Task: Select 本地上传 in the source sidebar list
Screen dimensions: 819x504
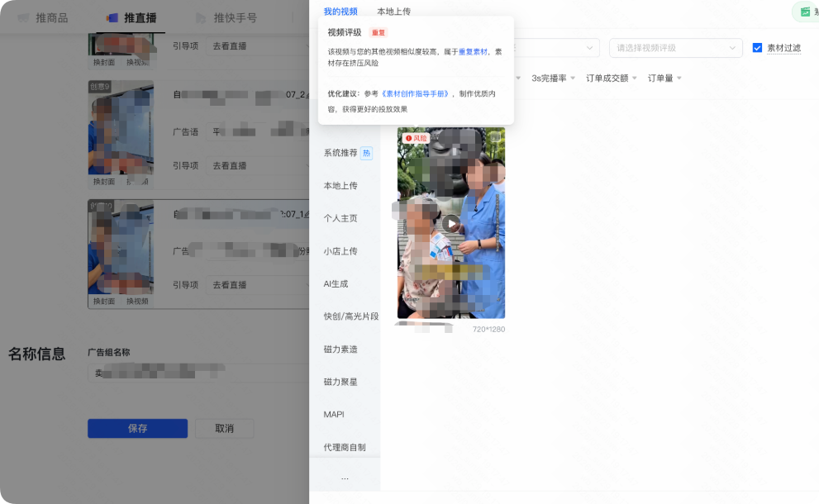Action: pos(340,185)
